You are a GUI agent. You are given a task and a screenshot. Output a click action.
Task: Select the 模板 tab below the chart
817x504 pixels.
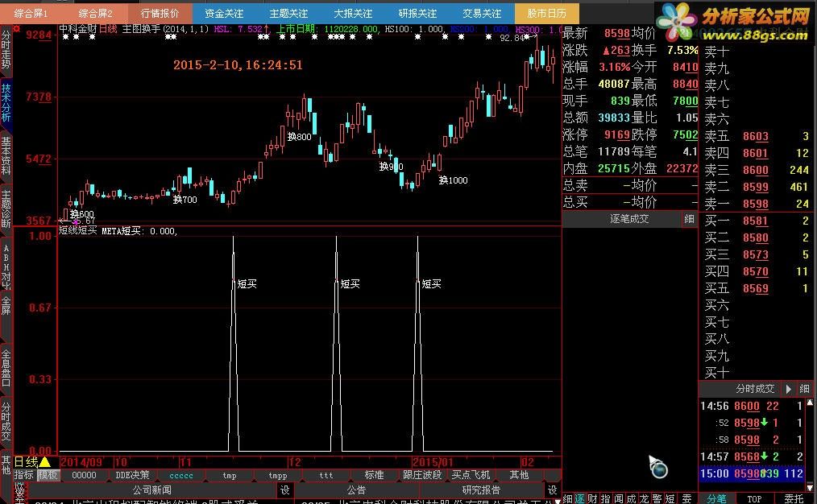tap(48, 475)
